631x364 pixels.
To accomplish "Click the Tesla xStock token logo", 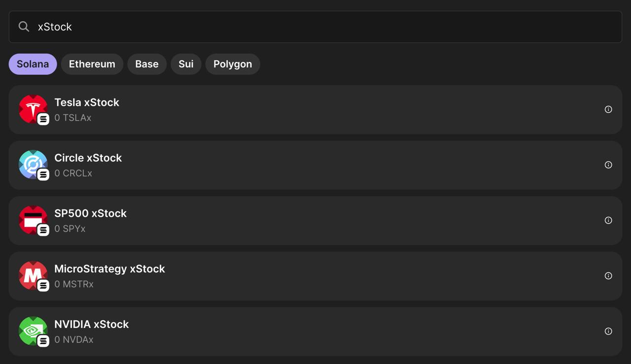I will pos(33,109).
